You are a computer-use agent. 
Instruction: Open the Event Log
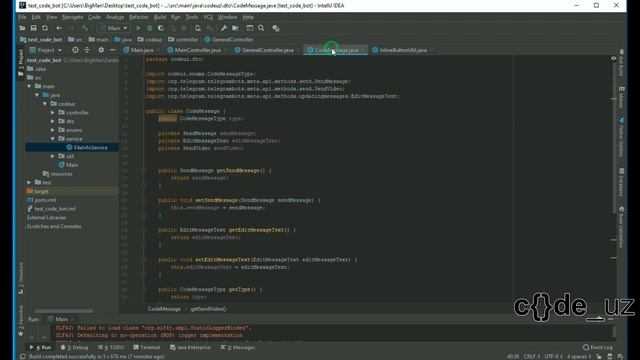click(598, 347)
